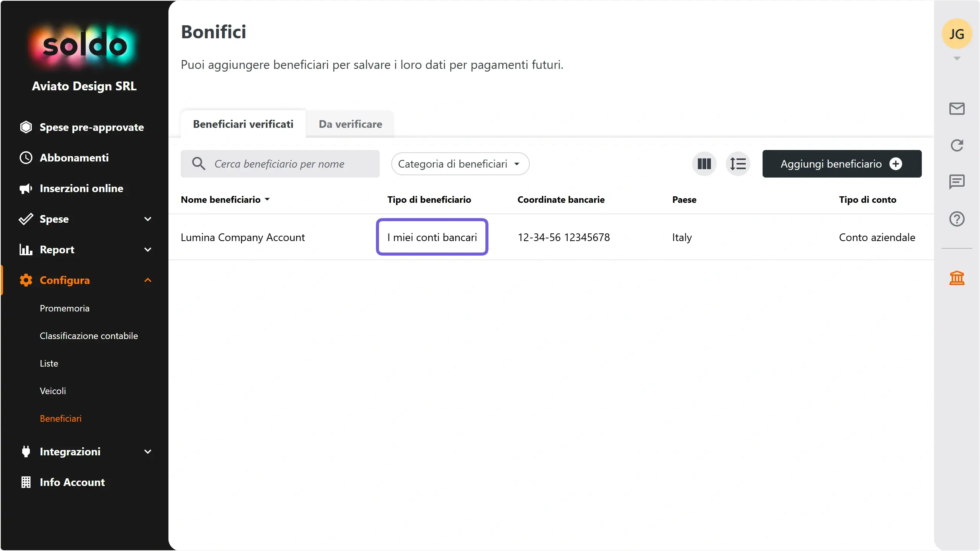Click Tipo di beneficiario column header
This screenshot has height=551, width=980.
point(429,199)
